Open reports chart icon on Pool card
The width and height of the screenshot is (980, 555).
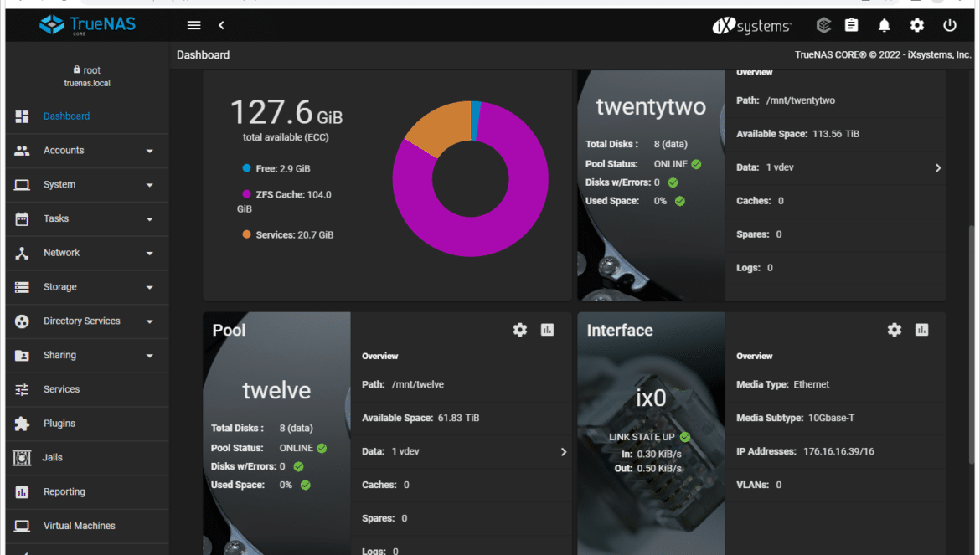click(548, 330)
